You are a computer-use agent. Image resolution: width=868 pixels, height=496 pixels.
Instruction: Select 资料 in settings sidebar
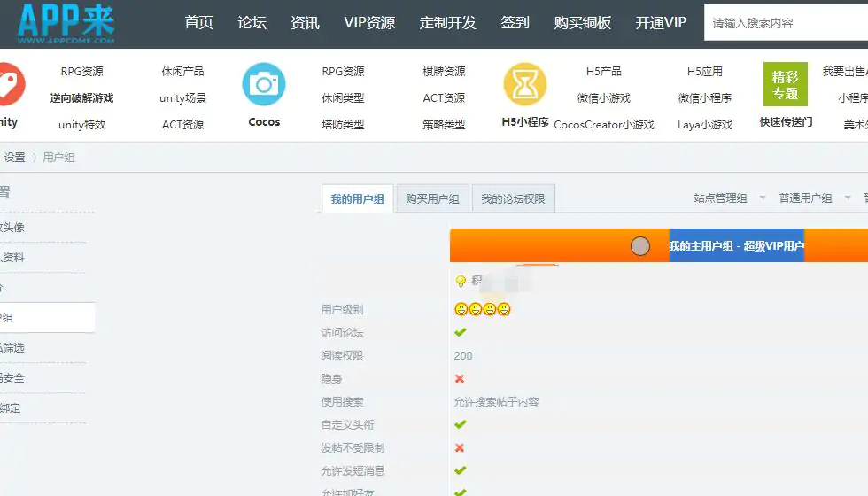point(12,257)
